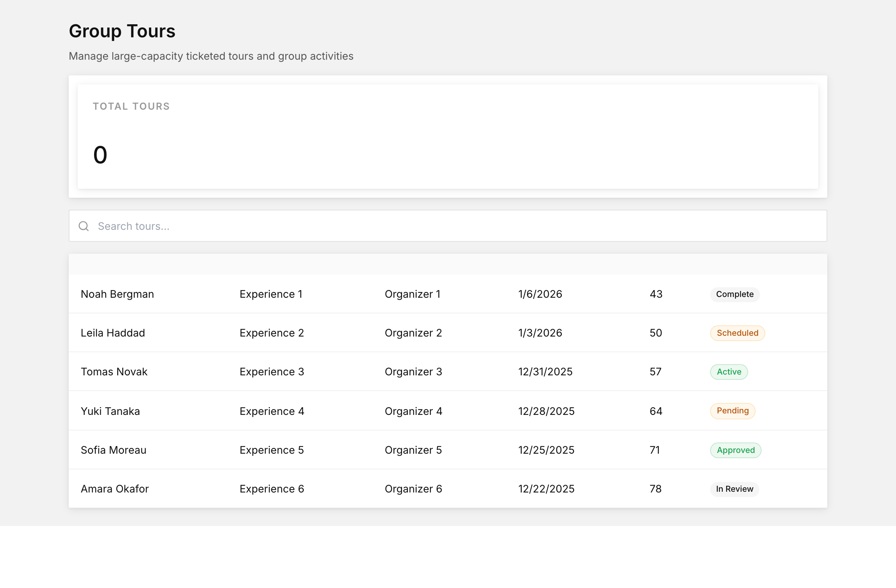Select Leila Haddad name cell
The image size is (896, 588).
pyautogui.click(x=113, y=333)
